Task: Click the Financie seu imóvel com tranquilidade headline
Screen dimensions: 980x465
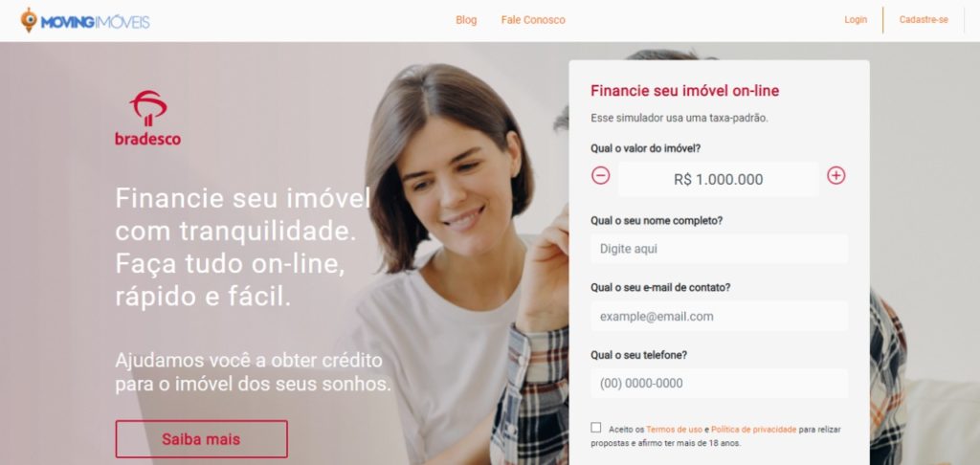Action: coord(243,248)
